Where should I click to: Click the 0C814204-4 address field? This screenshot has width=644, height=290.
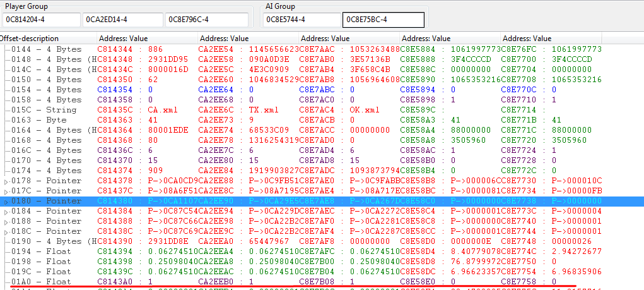(x=41, y=20)
